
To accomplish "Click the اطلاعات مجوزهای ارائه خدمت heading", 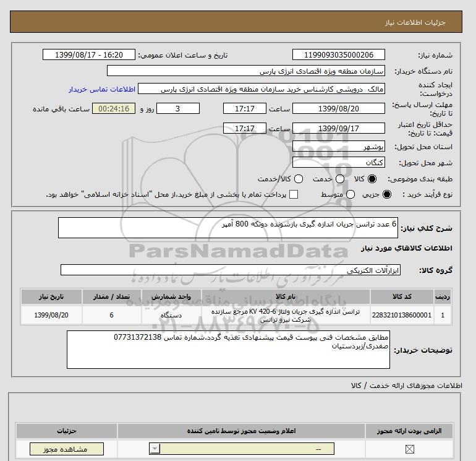I will click(407, 386).
